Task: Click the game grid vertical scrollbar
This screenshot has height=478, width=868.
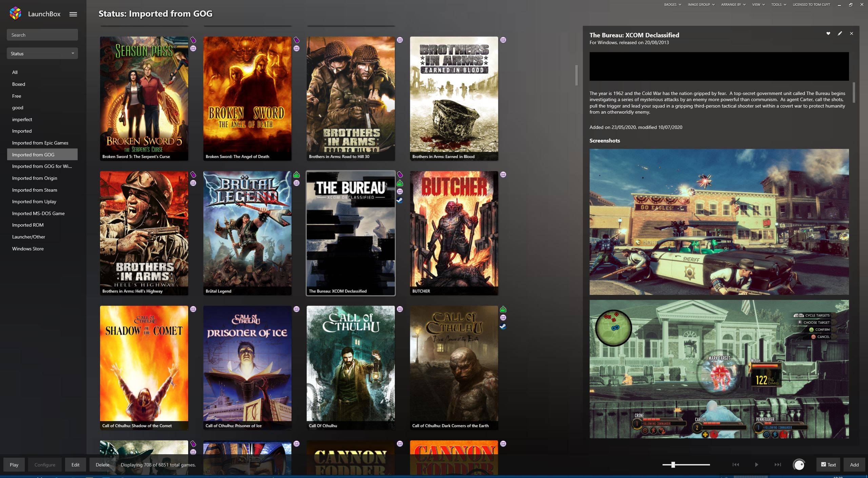Action: [576, 75]
